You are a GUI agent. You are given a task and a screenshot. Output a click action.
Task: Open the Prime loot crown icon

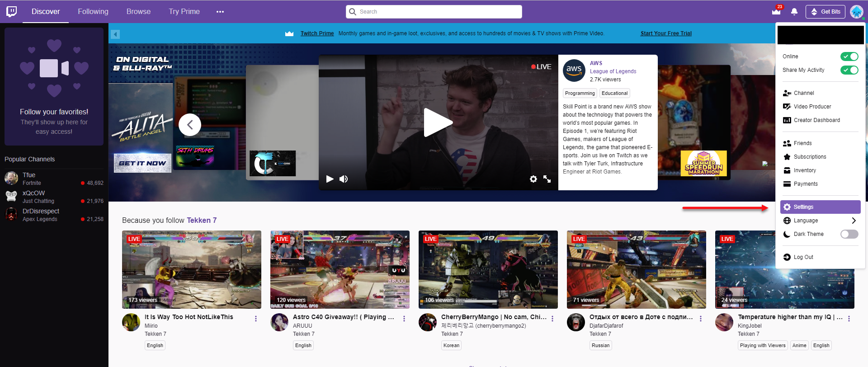(776, 12)
